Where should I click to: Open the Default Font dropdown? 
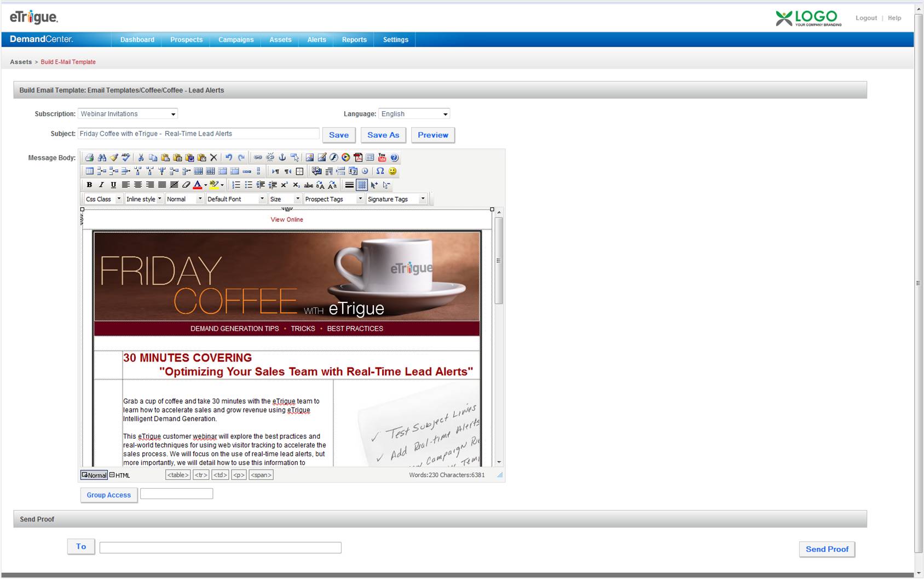[236, 199]
